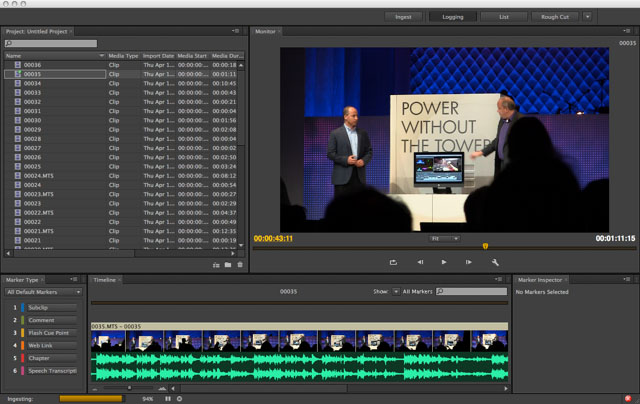Switch to the Logging workspace

[x=453, y=17]
